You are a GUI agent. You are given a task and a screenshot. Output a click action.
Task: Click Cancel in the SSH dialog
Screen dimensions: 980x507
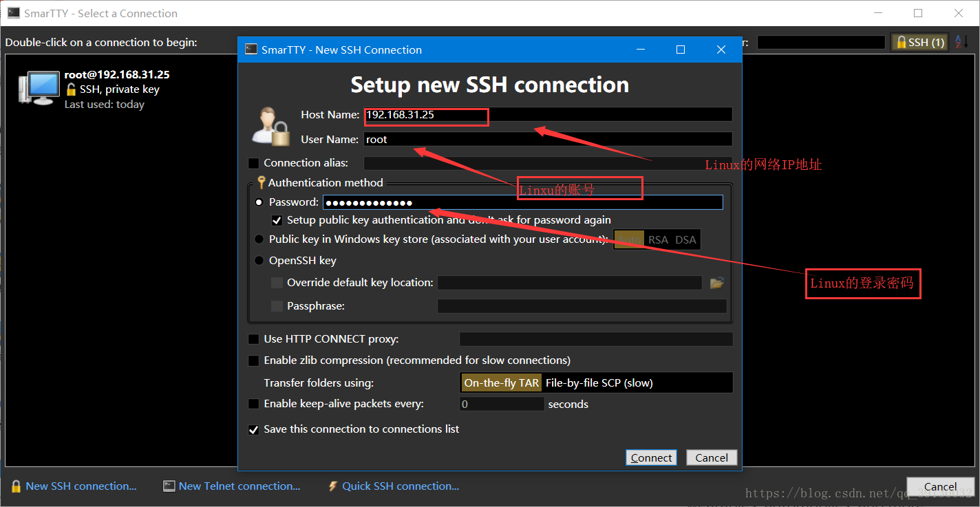pos(712,457)
